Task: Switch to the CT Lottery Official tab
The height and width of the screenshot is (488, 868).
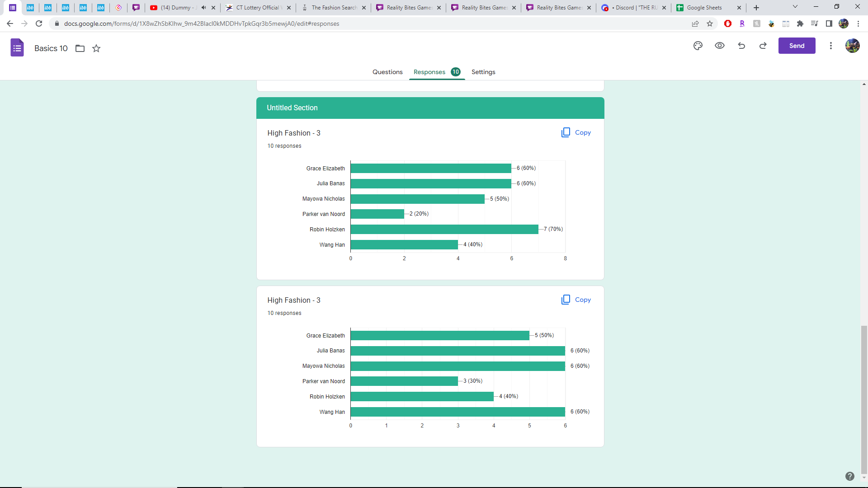Action: coord(258,8)
